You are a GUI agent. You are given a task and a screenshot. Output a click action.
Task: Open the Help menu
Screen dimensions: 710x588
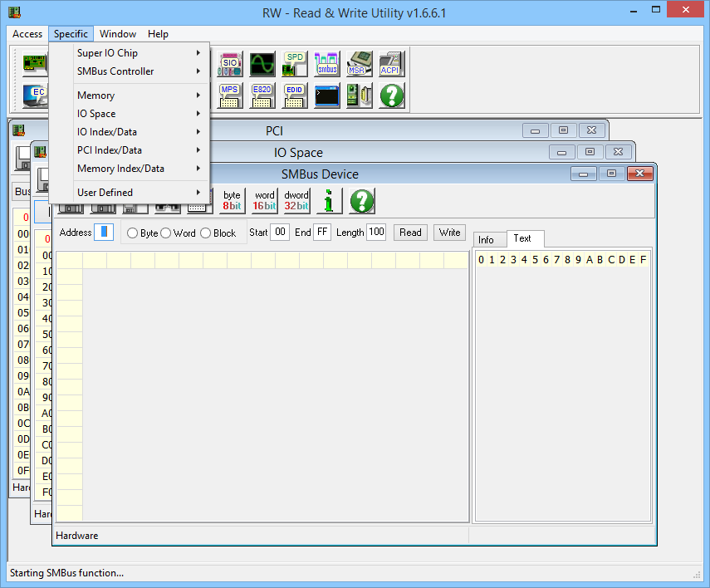pos(158,34)
